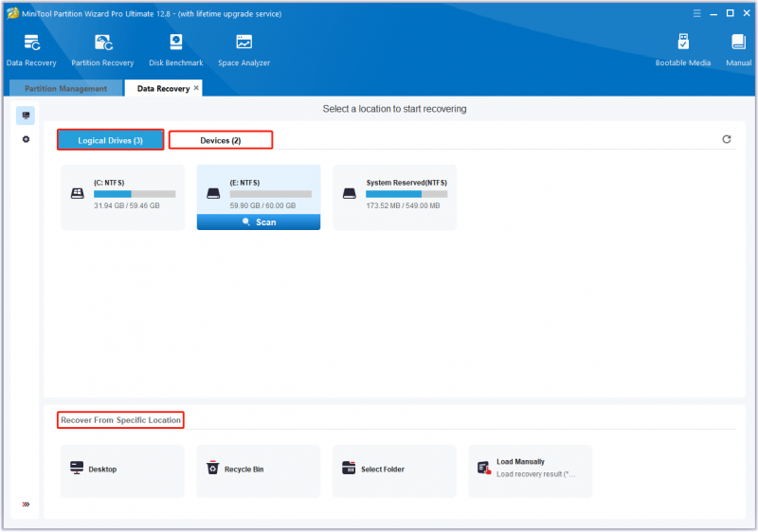Click the Bootable Media icon

click(x=682, y=50)
